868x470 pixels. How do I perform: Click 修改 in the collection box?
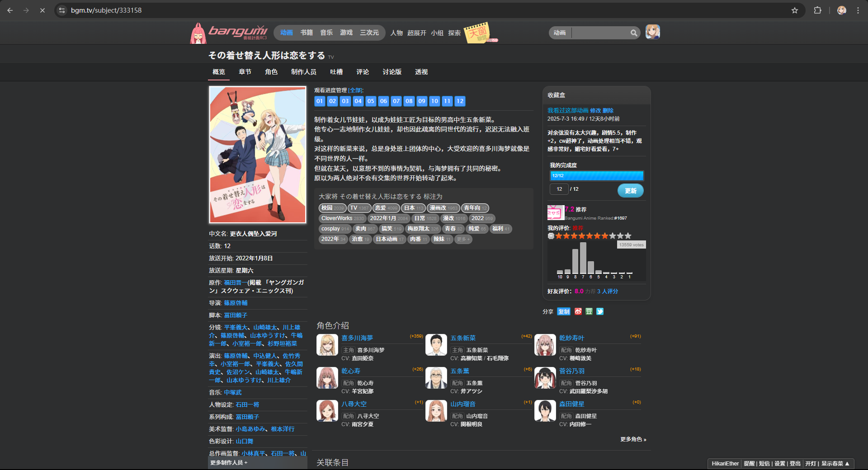point(595,110)
